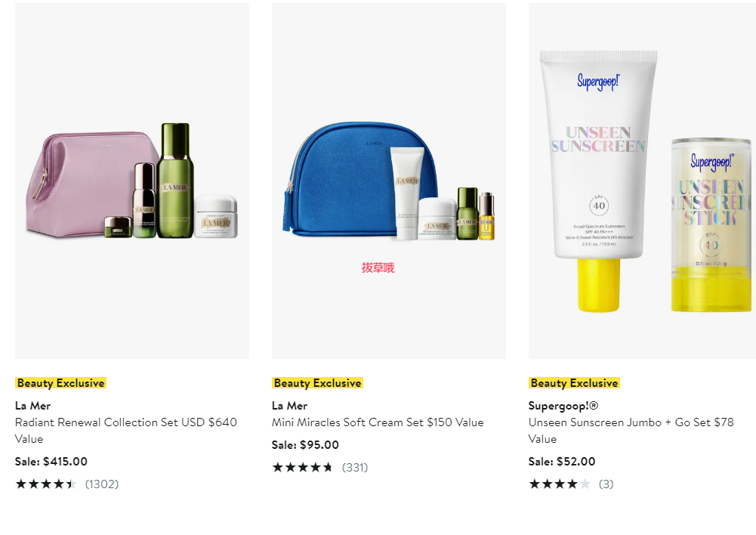Click the Beauty Exclusive badge on Supergoop product
Image resolution: width=756 pixels, height=535 pixels.
[x=574, y=383]
